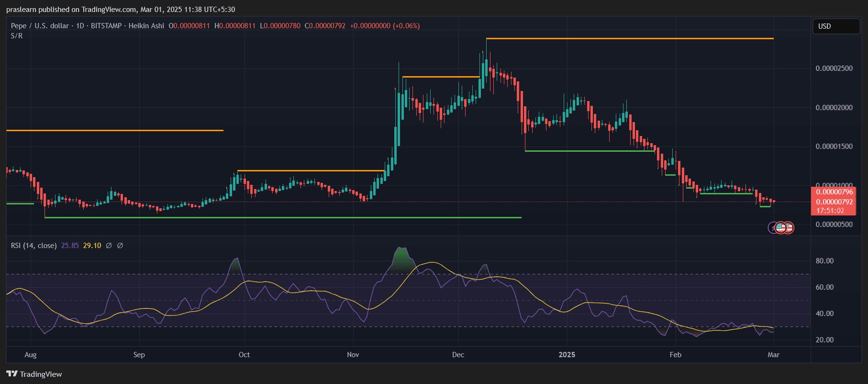Image resolution: width=868 pixels, height=384 pixels.
Task: Click the low value L0.00000780
Action: click(x=280, y=26)
